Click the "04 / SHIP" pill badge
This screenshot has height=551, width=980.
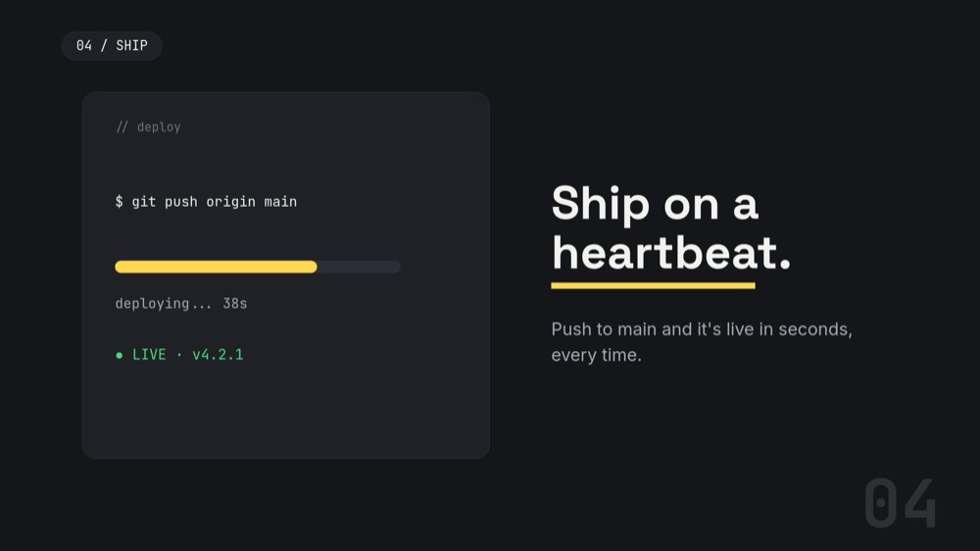click(x=112, y=46)
